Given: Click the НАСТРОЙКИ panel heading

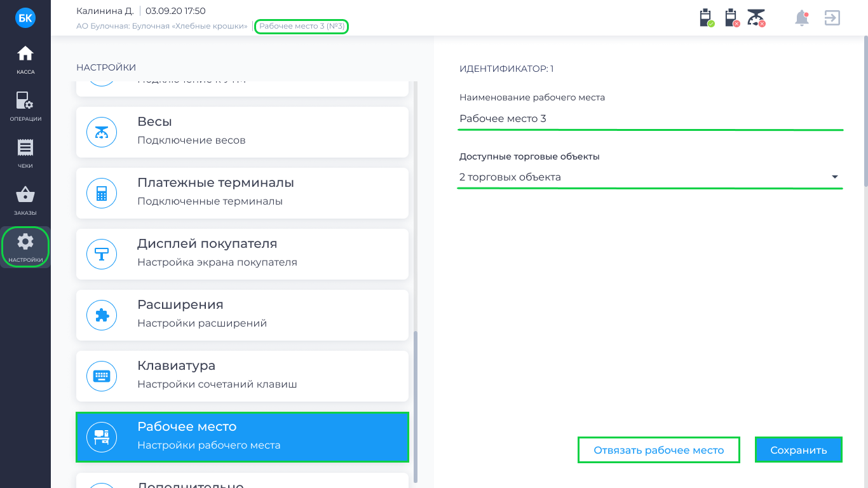Looking at the screenshot, I should point(106,67).
